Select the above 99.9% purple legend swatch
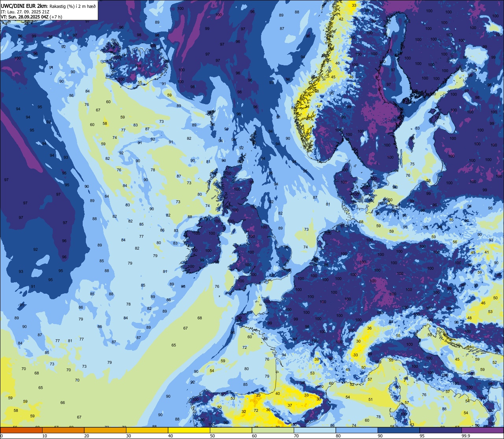Image resolution: width=504 pixels, height=439 pixels. 482,430
